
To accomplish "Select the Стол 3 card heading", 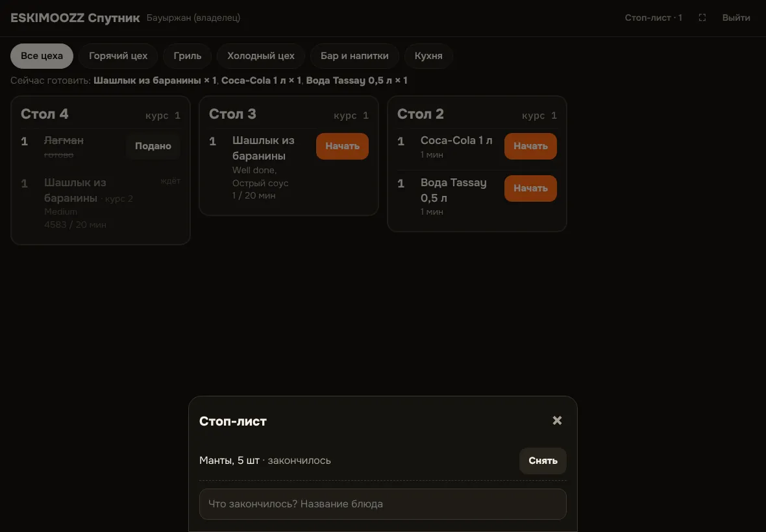I will click(232, 114).
